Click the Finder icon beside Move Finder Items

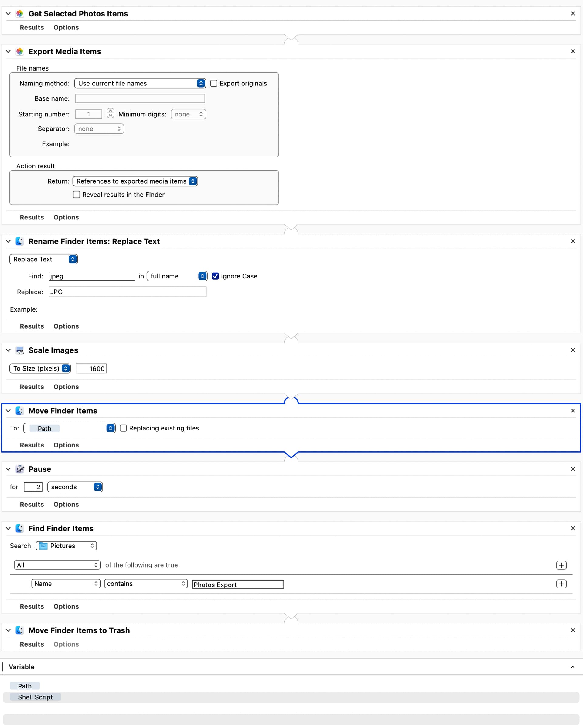click(x=20, y=411)
